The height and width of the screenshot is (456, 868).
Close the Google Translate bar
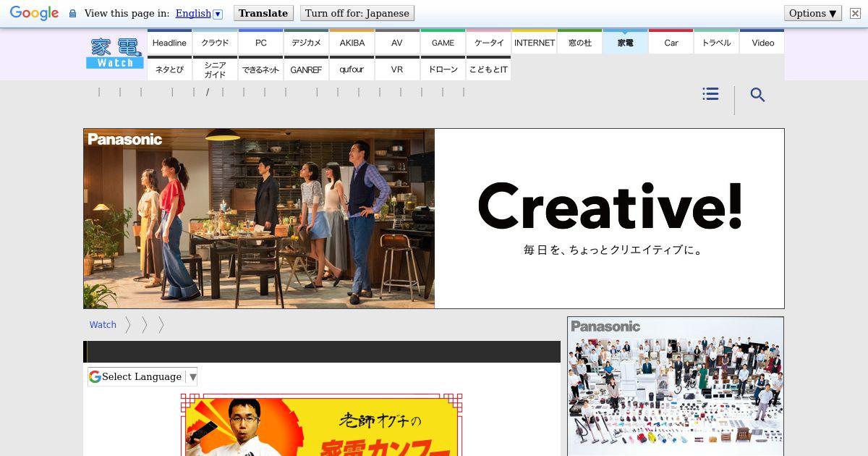tap(855, 13)
